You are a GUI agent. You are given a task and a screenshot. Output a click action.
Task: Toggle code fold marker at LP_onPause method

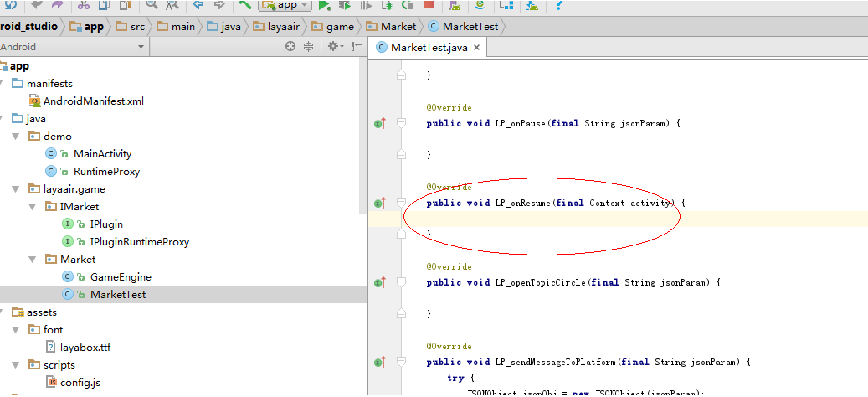tap(401, 124)
